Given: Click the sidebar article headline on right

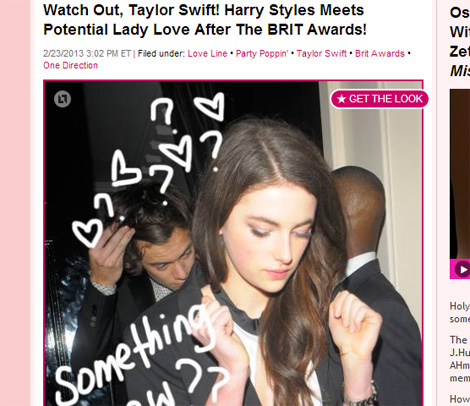Looking at the screenshot, I should (x=460, y=42).
